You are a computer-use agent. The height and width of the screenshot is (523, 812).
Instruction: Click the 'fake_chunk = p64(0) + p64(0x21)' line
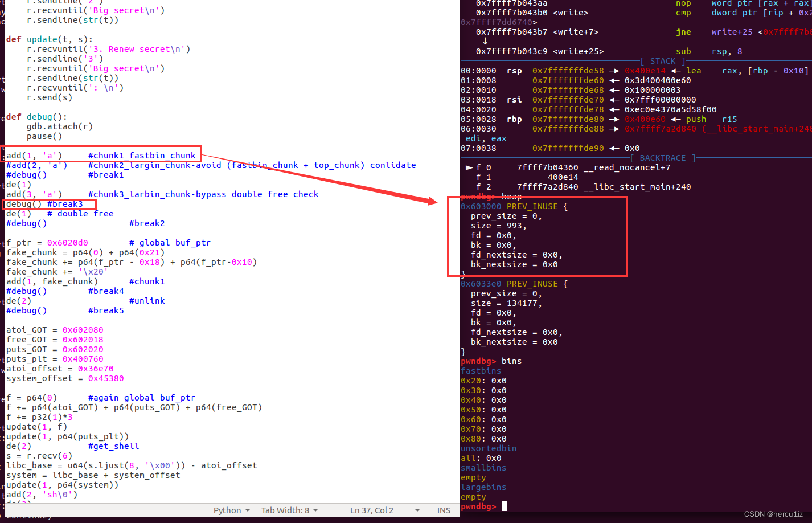pos(85,252)
